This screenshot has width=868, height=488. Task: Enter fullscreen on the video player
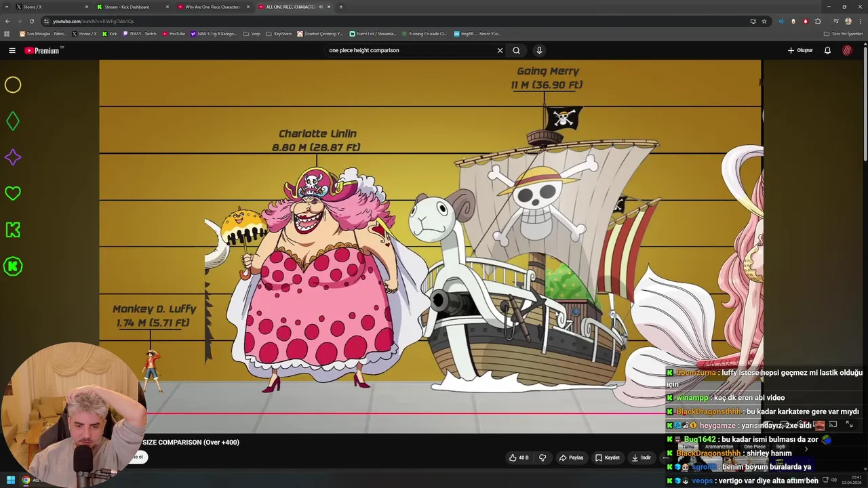pos(849,424)
